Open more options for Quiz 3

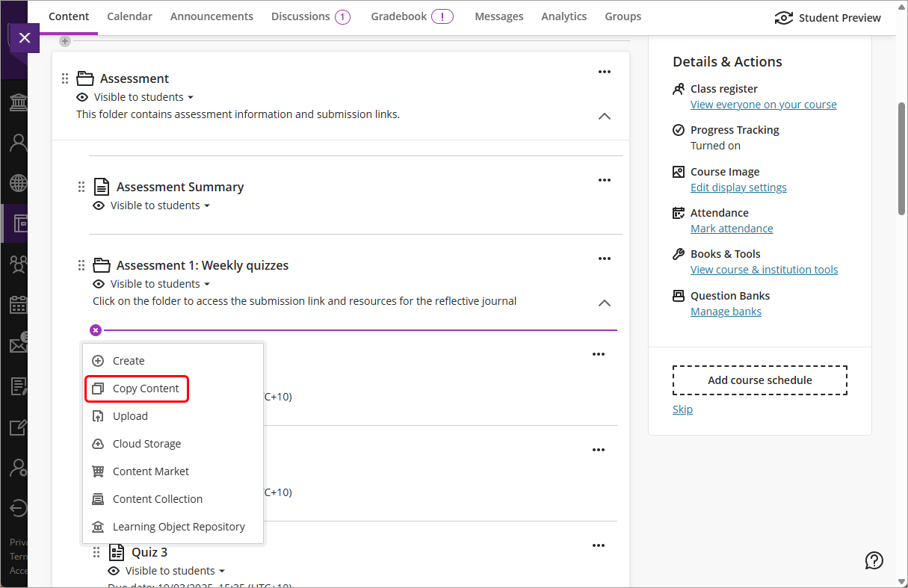pos(599,545)
